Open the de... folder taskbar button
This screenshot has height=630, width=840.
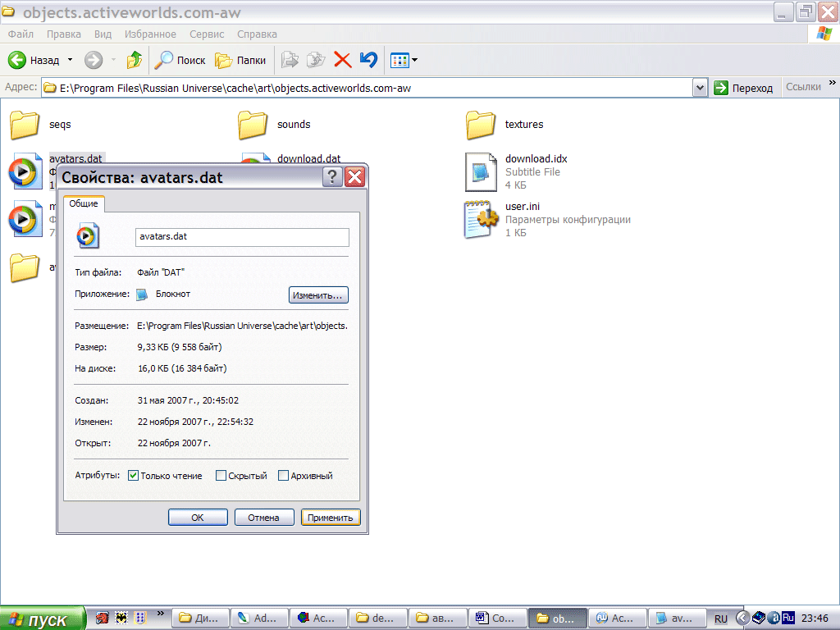point(378,619)
